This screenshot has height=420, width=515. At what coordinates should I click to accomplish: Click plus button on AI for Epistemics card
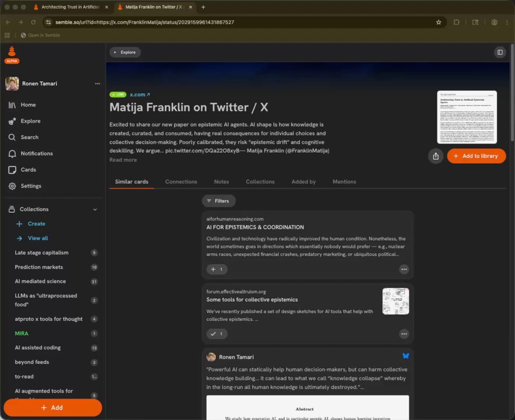coord(217,269)
